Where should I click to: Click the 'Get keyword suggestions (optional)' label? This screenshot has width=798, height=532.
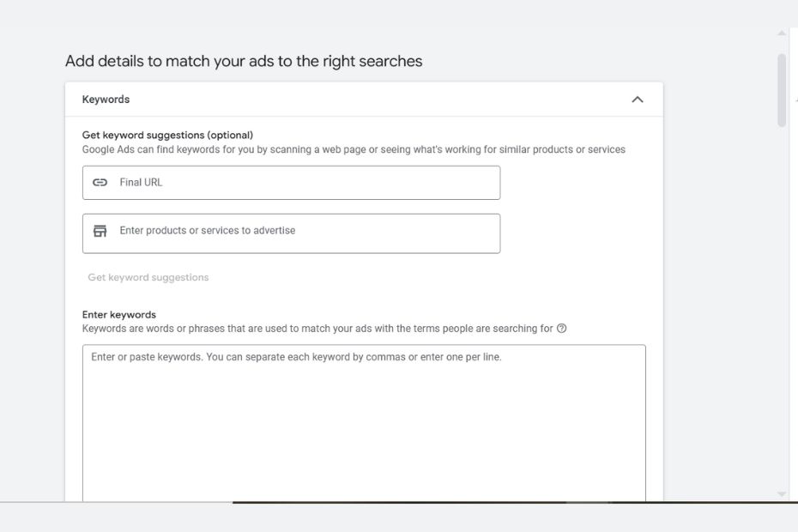click(x=167, y=135)
